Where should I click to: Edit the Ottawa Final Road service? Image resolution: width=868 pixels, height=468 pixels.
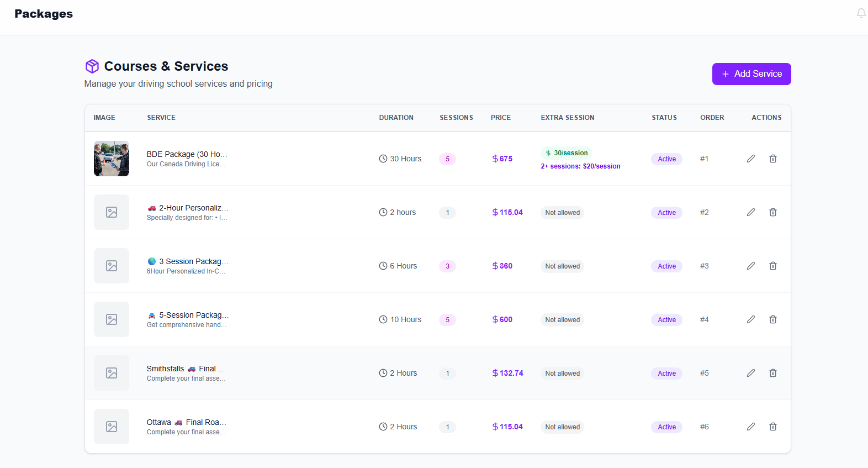click(750, 427)
